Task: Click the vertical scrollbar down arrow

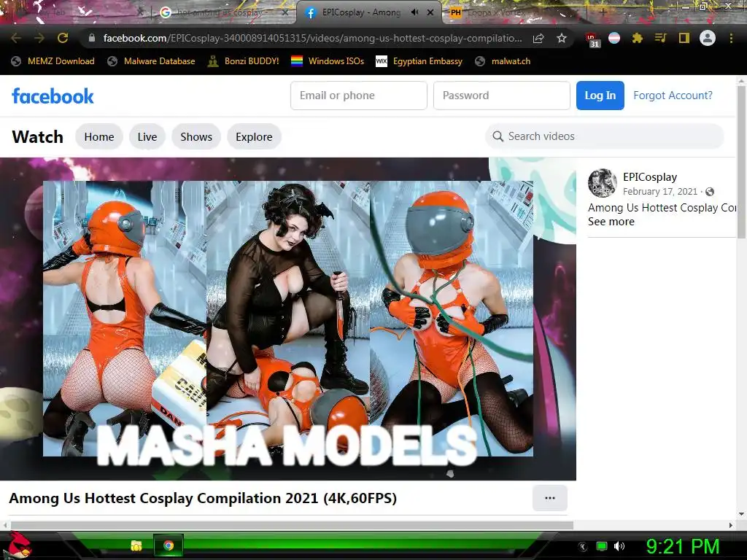Action: pos(741,514)
